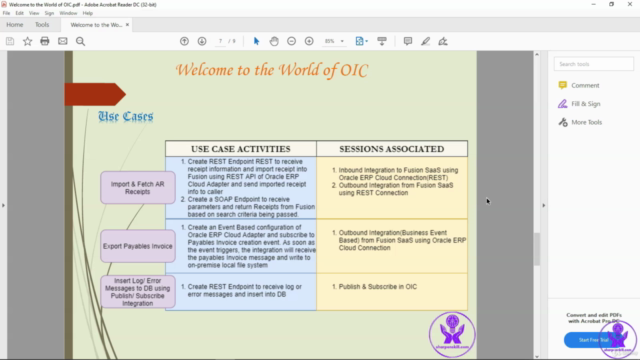Select the Highlight text pen icon

tap(425, 41)
